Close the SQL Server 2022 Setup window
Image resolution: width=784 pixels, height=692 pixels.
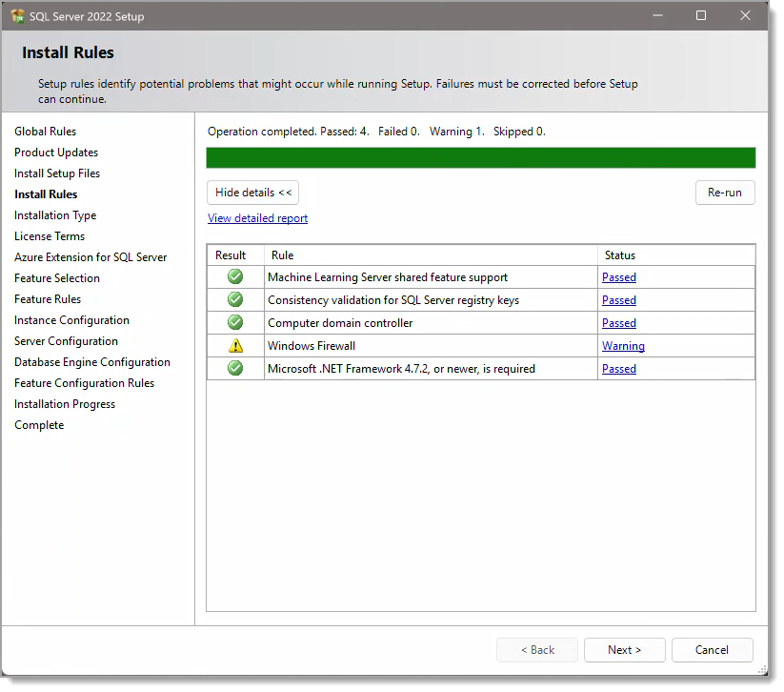[x=745, y=15]
